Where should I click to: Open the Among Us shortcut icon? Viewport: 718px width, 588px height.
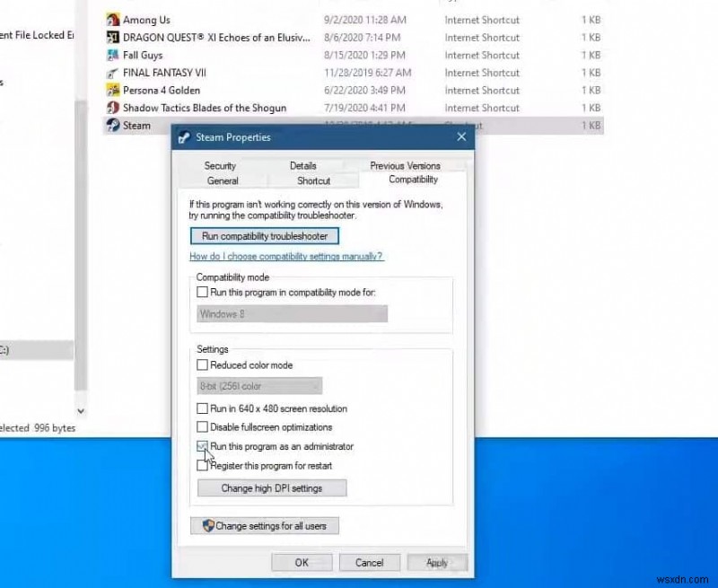114,19
